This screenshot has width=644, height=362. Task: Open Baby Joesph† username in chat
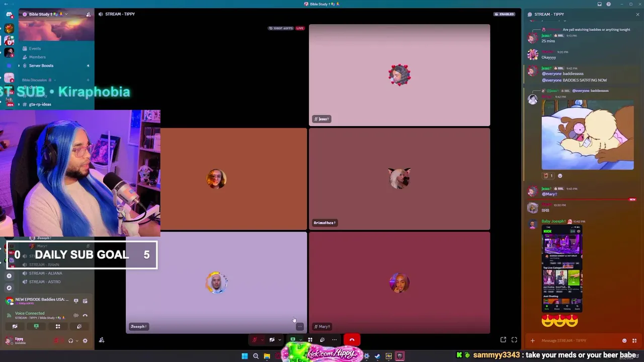point(554,221)
